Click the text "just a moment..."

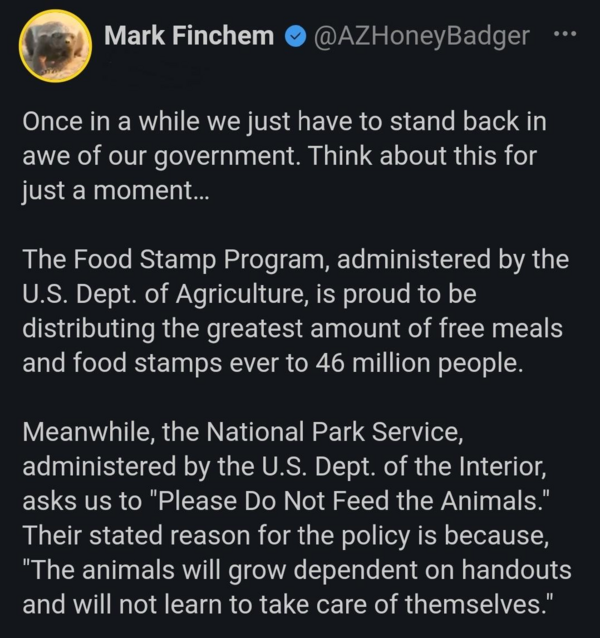[x=115, y=190]
